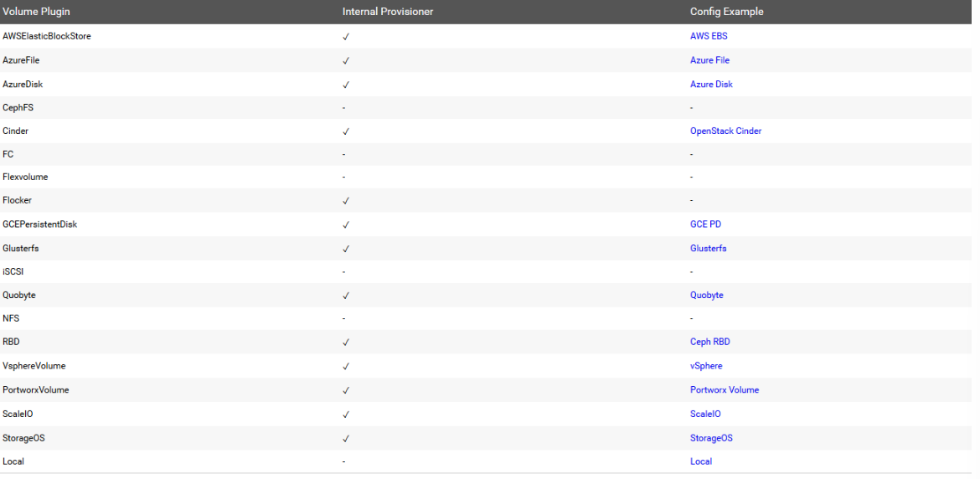Click the checkmark in the AWSElasticBlockStore row
The width and height of the screenshot is (980, 479).
click(346, 37)
